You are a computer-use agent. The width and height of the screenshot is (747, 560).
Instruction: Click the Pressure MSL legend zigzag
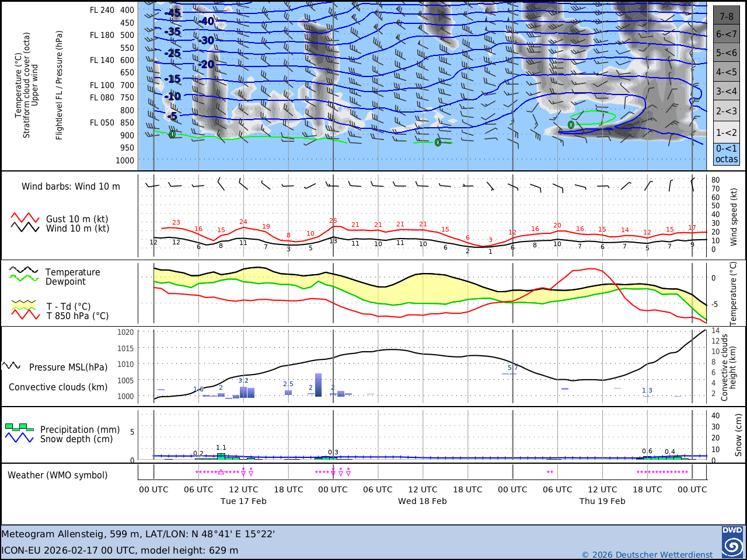click(12, 366)
